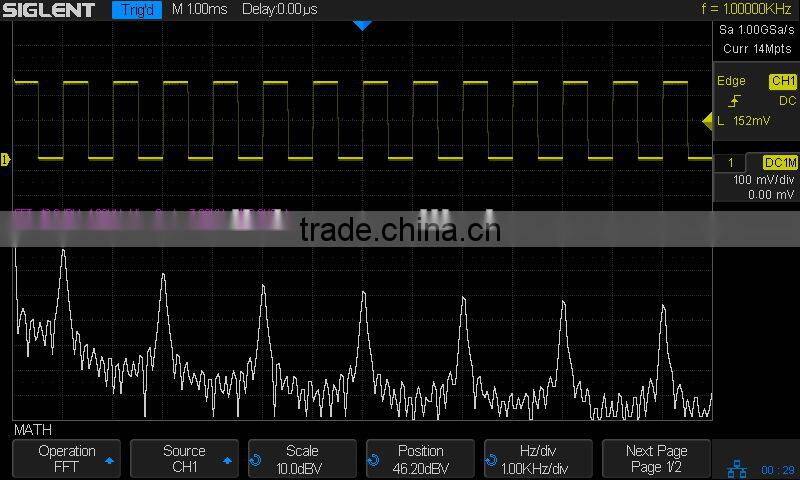
Task: Click the SIGLENT logo
Action: (x=48, y=10)
